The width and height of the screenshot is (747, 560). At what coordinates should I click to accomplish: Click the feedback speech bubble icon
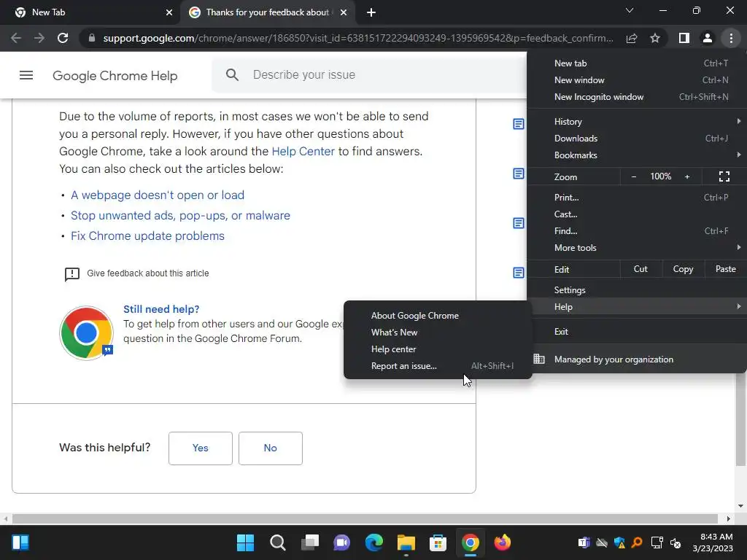coord(72,274)
